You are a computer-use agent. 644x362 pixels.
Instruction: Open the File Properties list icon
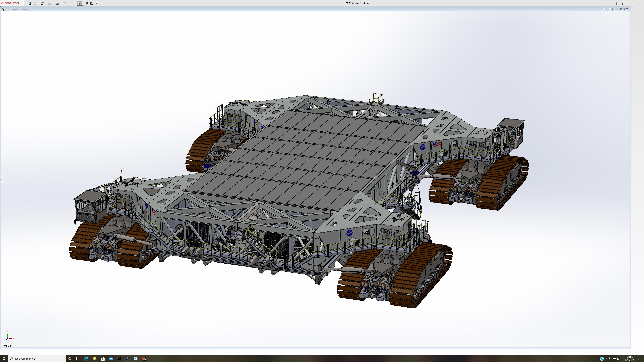click(x=92, y=3)
